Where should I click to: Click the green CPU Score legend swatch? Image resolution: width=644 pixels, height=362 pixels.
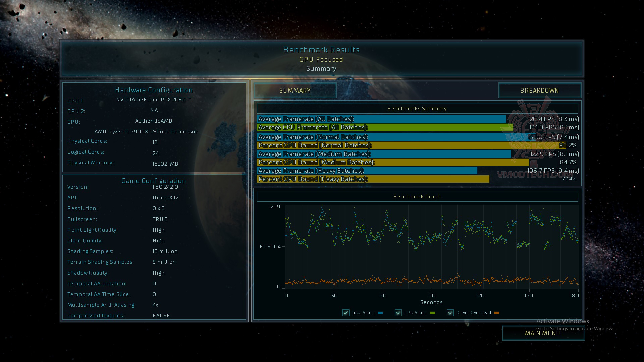[432, 313]
